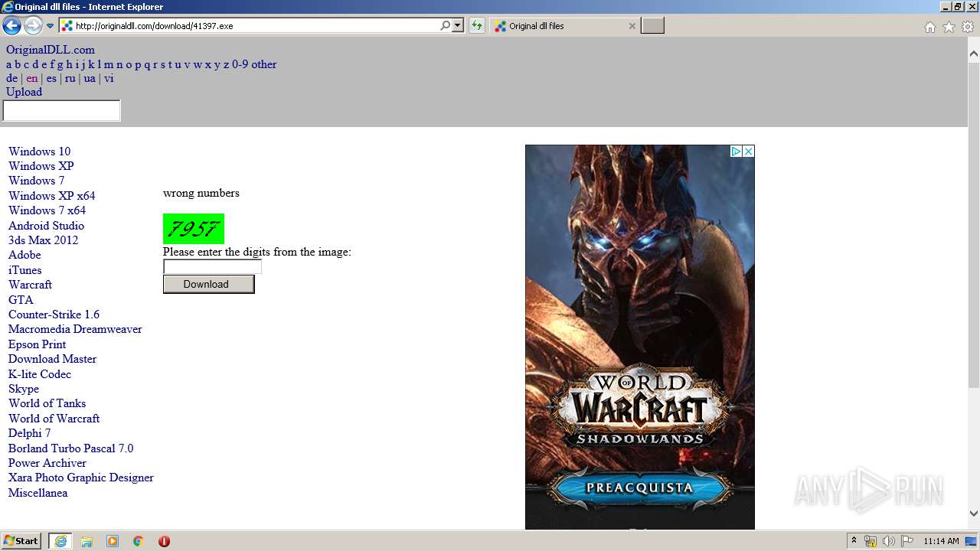The image size is (980, 551).
Task: Open the other file index link
Action: 264,64
